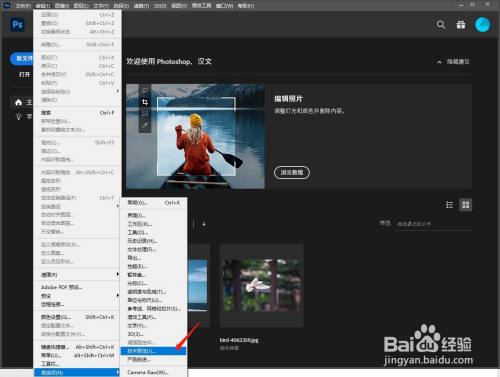
Task: Open the Select (选择) menu
Action: pyautogui.click(x=121, y=6)
